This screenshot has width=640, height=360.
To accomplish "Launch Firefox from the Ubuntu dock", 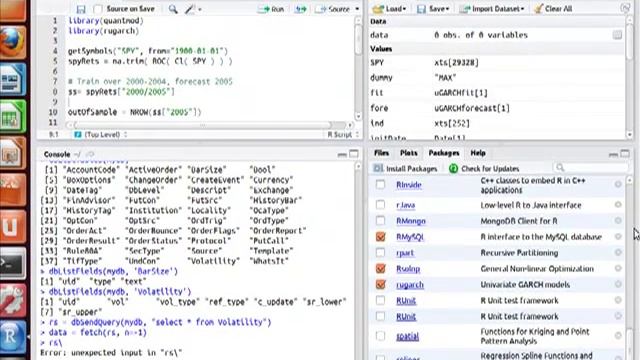I will click(x=13, y=42).
